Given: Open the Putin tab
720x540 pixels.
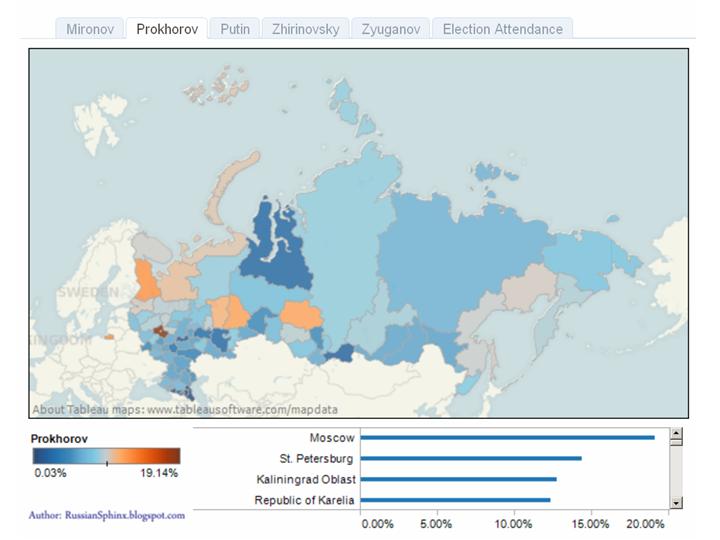Looking at the screenshot, I should click(x=235, y=29).
